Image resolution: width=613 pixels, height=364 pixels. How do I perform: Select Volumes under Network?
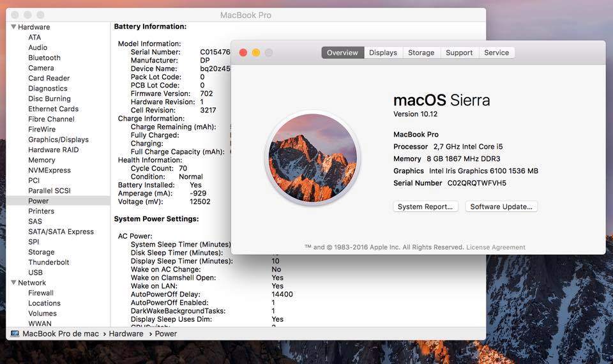pos(42,313)
